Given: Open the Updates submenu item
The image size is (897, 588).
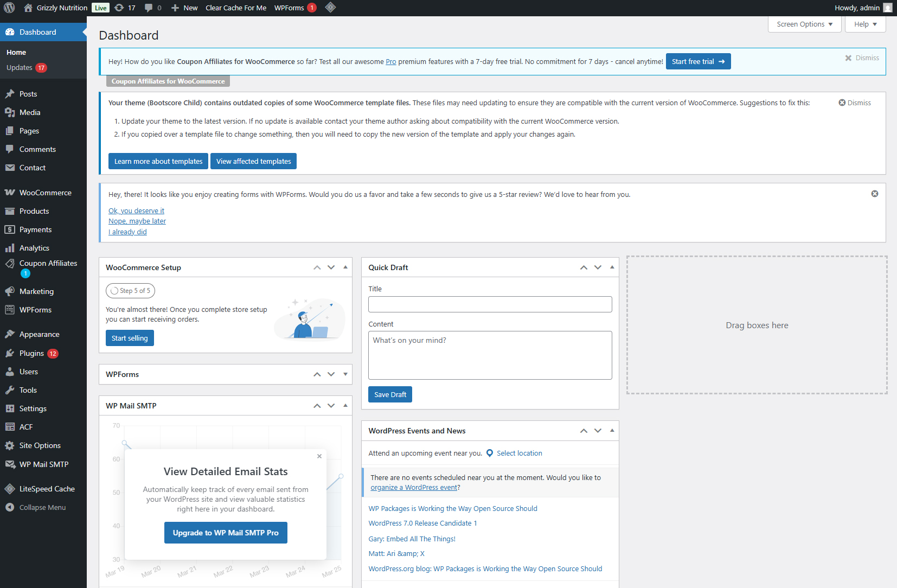Looking at the screenshot, I should tap(20, 68).
